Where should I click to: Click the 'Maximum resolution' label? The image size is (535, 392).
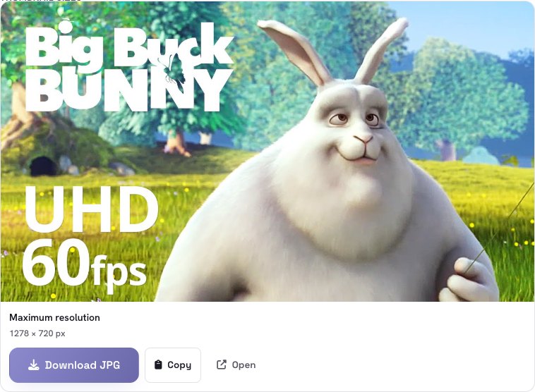pos(54,317)
